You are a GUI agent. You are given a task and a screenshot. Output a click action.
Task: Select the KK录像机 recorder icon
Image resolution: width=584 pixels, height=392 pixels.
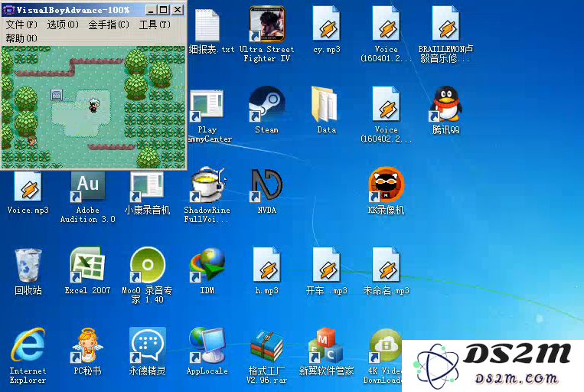pyautogui.click(x=387, y=185)
